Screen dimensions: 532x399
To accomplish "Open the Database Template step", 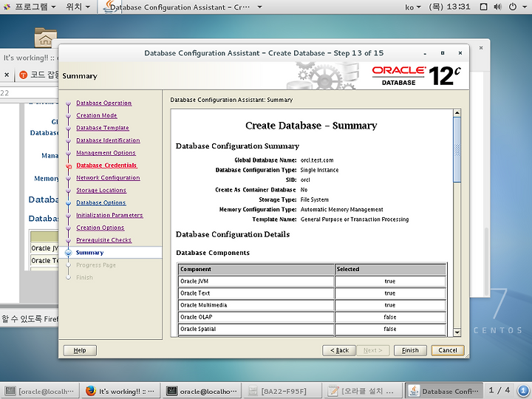I will coord(103,128).
